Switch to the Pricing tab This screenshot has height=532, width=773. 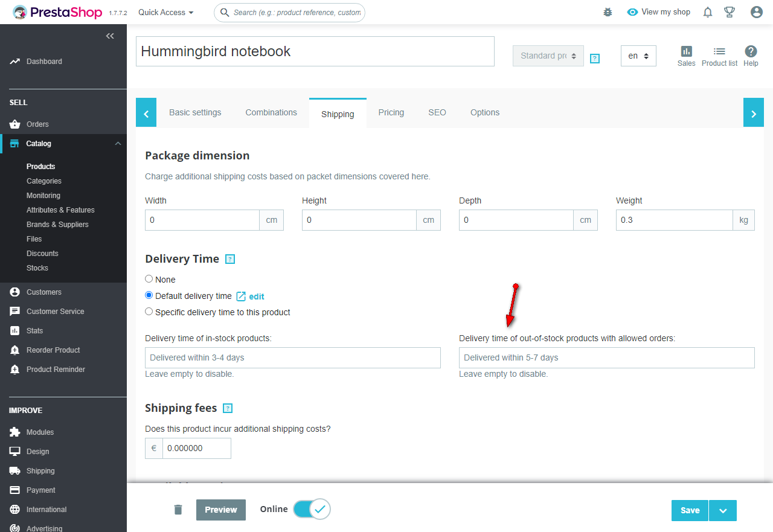(x=391, y=112)
